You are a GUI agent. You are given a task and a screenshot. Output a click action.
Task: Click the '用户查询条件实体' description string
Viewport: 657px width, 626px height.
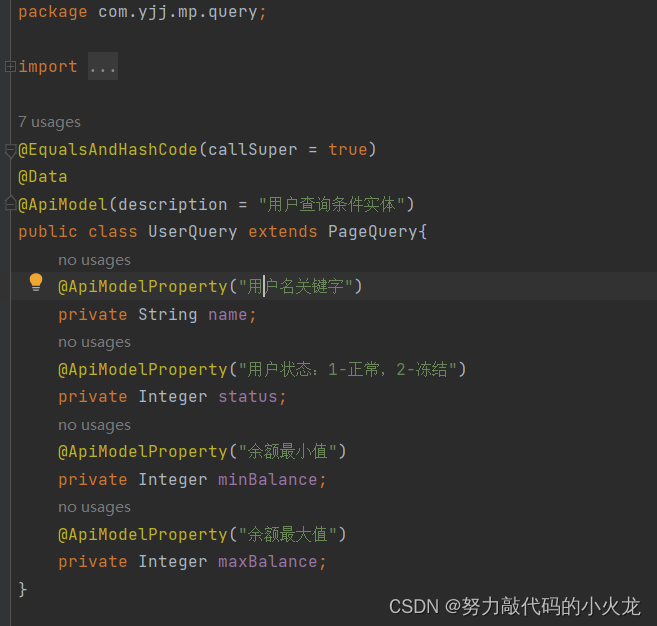[x=331, y=204]
